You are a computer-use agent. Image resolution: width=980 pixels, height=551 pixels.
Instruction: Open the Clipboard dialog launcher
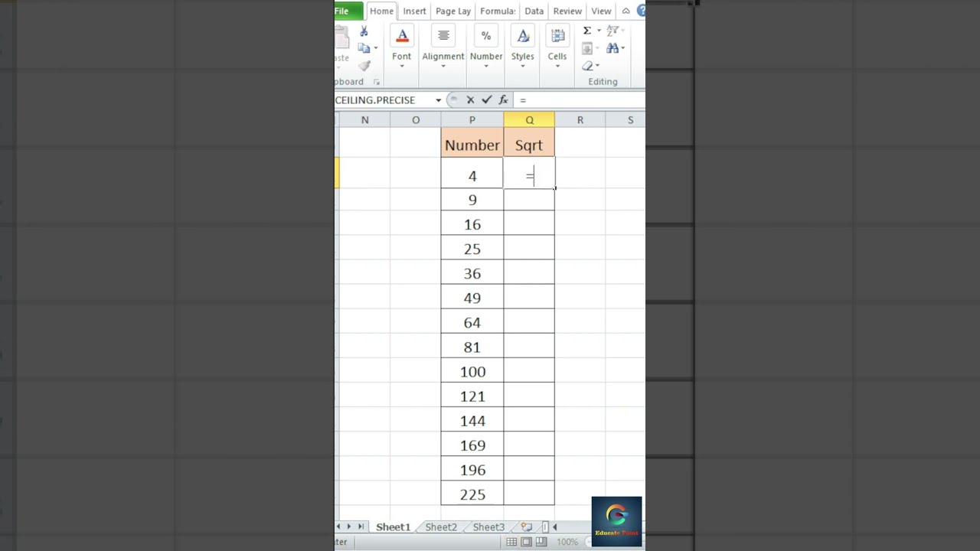377,82
